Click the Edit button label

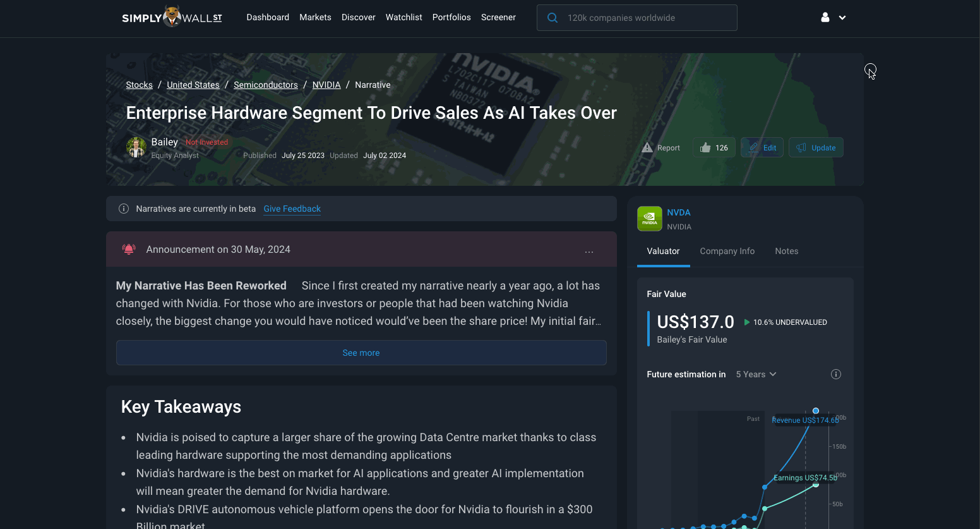[770, 148]
